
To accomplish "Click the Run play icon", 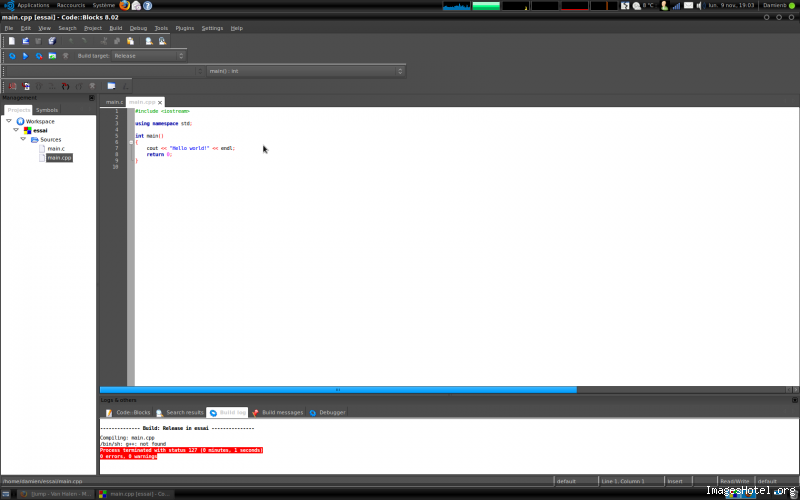I will 25,56.
